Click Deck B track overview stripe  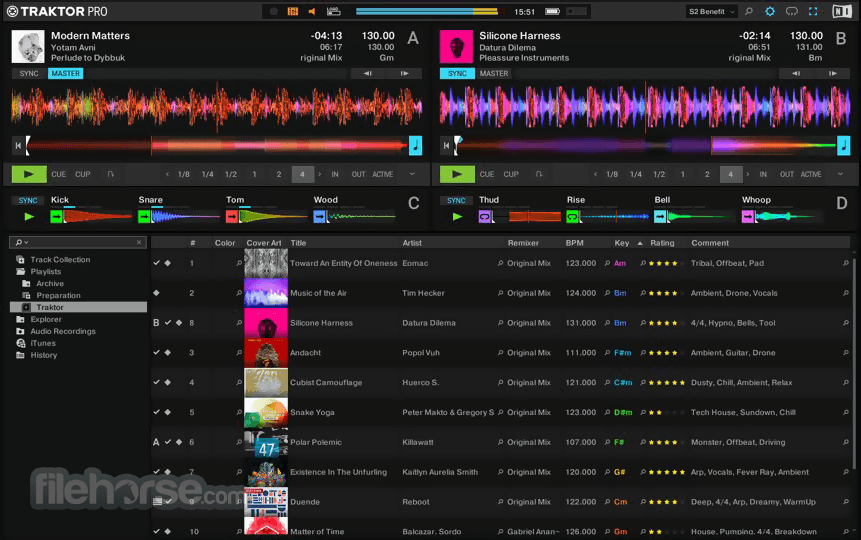pos(645,146)
